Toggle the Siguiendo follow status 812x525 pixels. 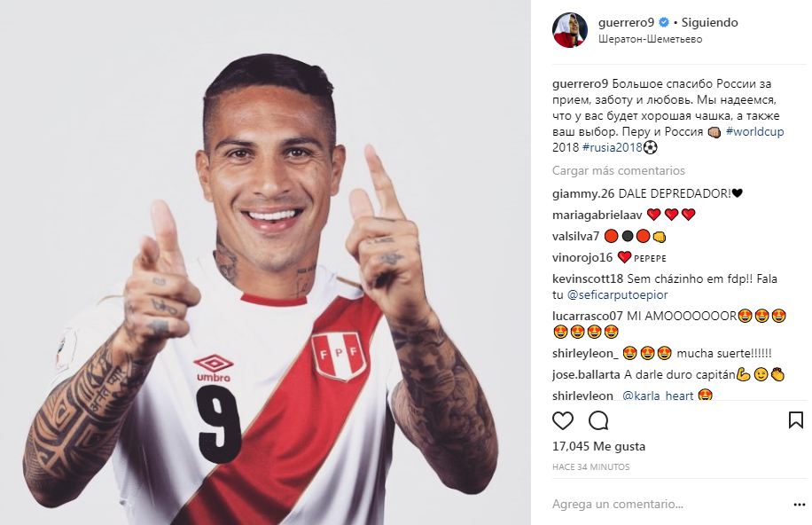pyautogui.click(x=709, y=22)
